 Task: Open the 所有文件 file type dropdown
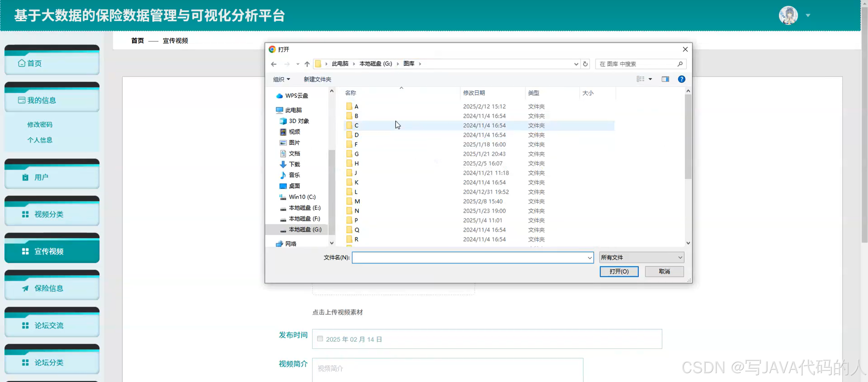641,257
